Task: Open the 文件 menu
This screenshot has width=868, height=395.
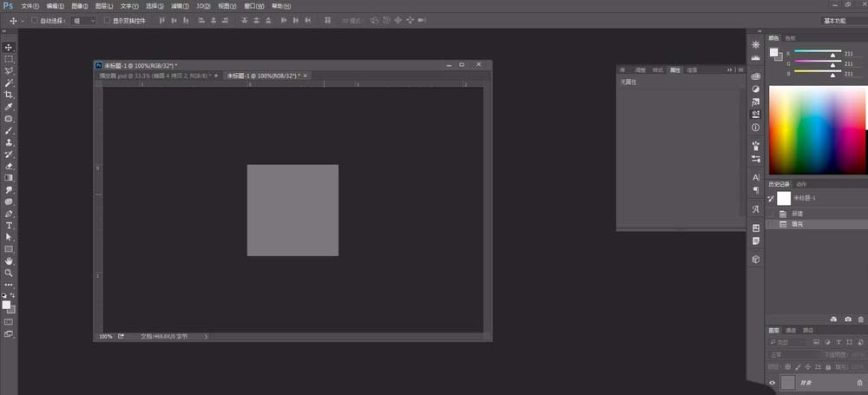Action: point(30,6)
